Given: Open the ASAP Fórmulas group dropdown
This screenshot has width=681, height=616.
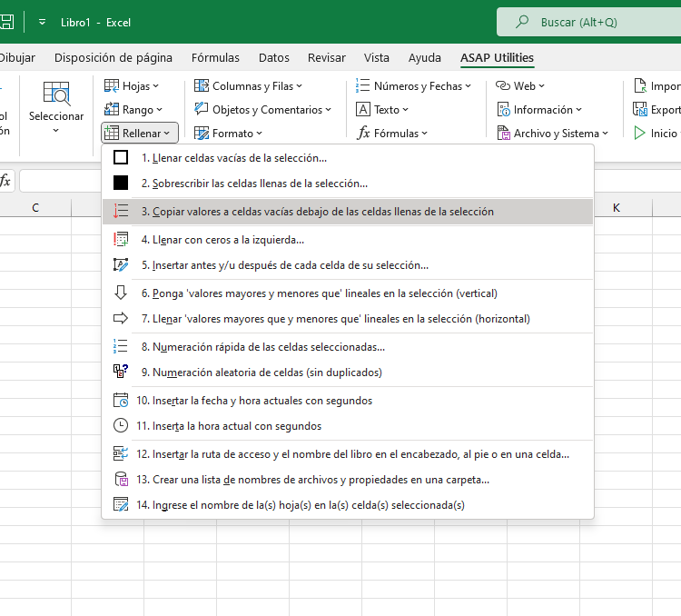Looking at the screenshot, I should [x=392, y=133].
